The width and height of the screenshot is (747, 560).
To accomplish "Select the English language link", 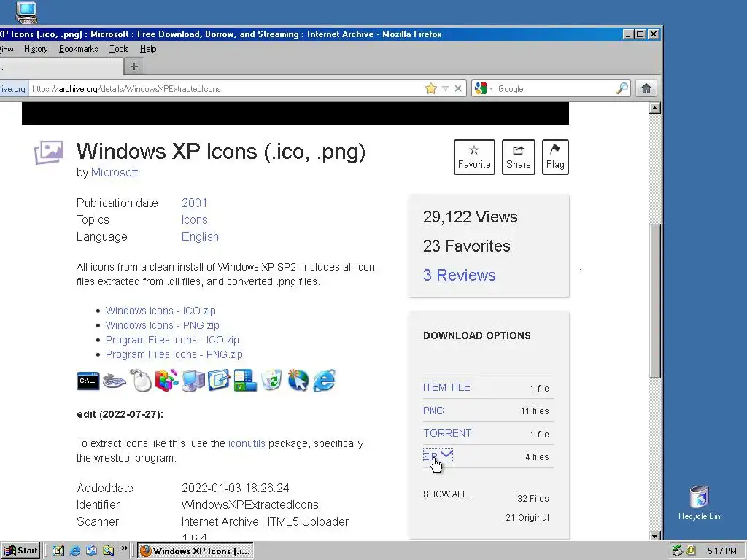I will click(x=200, y=237).
